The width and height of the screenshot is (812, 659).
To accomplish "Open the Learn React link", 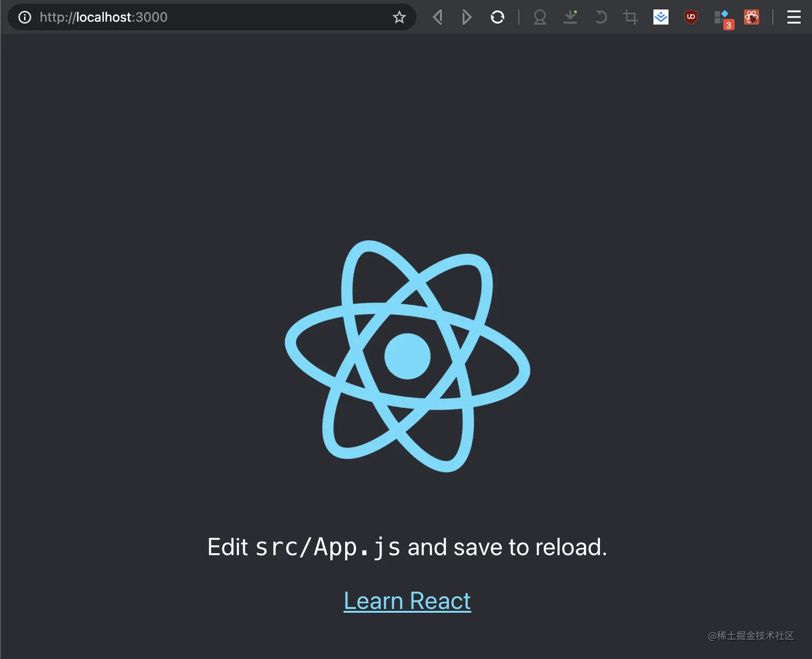I will click(x=407, y=601).
